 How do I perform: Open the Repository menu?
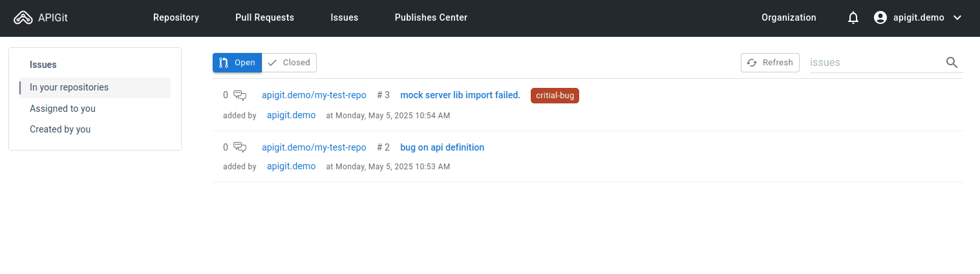(x=176, y=17)
